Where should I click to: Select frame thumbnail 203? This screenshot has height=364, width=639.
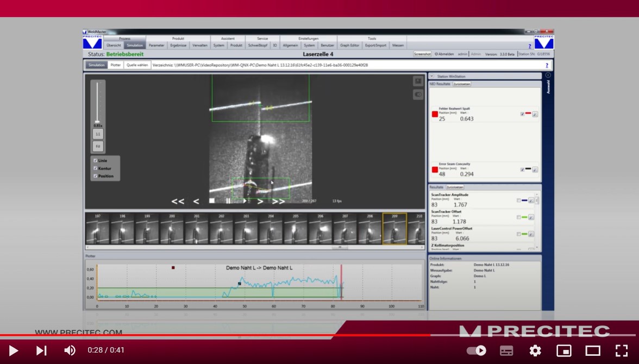(246, 229)
